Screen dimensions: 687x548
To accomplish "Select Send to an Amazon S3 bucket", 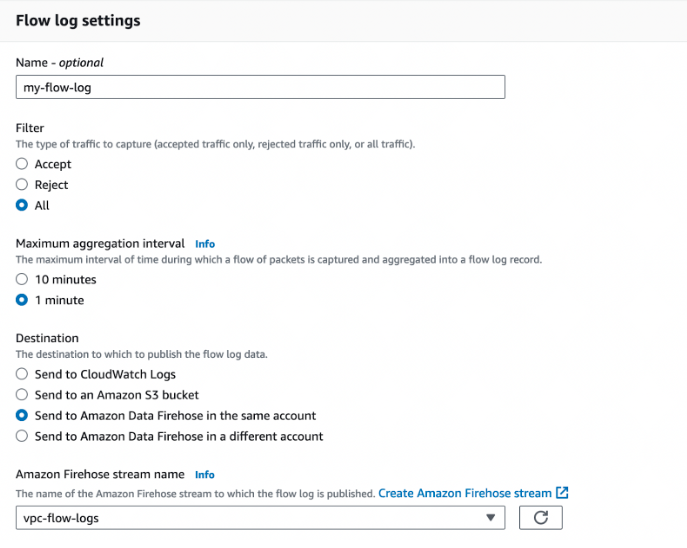I will (x=22, y=395).
